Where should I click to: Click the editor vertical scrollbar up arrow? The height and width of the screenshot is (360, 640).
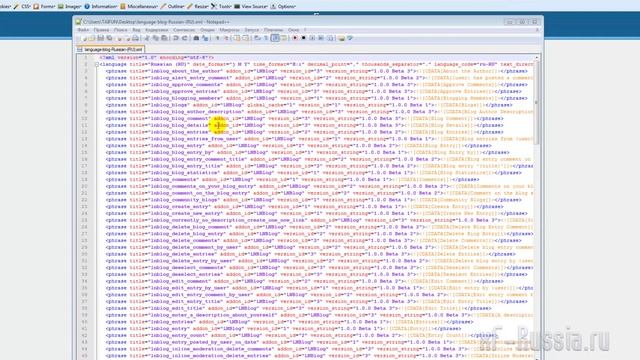(x=537, y=58)
